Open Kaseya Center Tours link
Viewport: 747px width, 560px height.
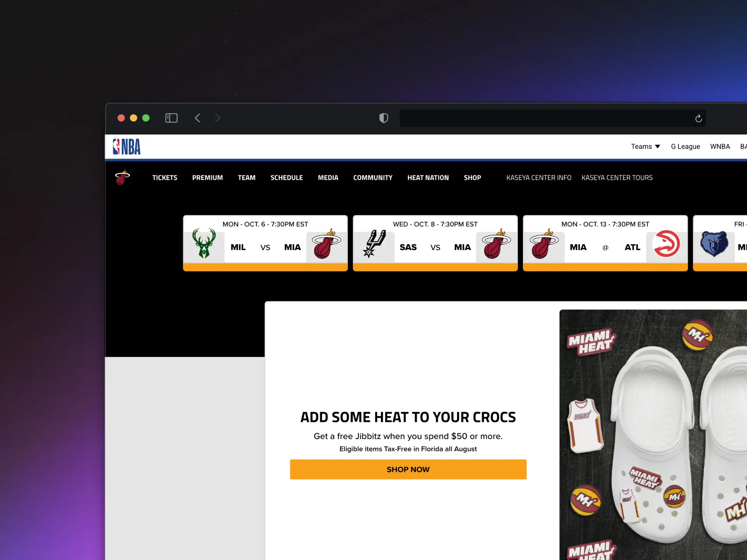(617, 178)
